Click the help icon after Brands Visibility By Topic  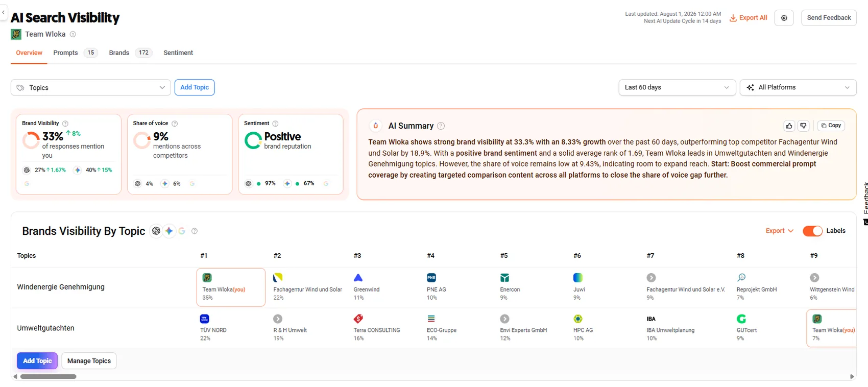click(x=195, y=231)
